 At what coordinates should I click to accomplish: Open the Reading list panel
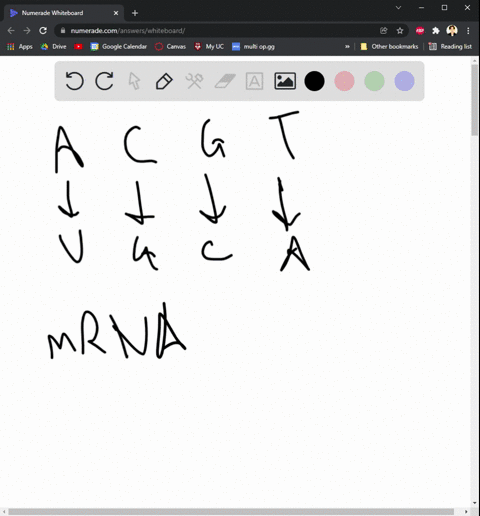(450, 47)
